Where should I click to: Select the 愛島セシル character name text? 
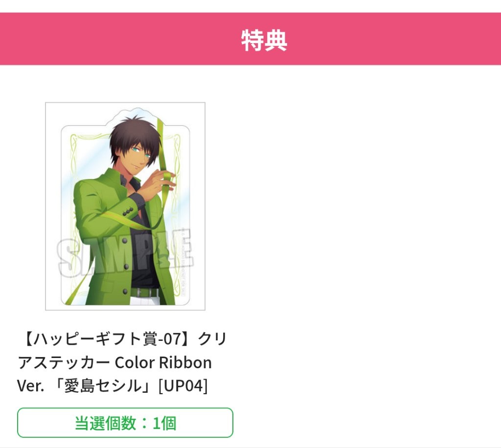pos(103,386)
